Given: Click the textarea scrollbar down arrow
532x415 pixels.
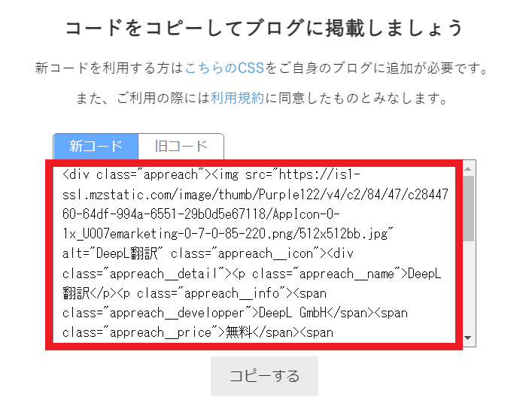Looking at the screenshot, I should coord(468,338).
